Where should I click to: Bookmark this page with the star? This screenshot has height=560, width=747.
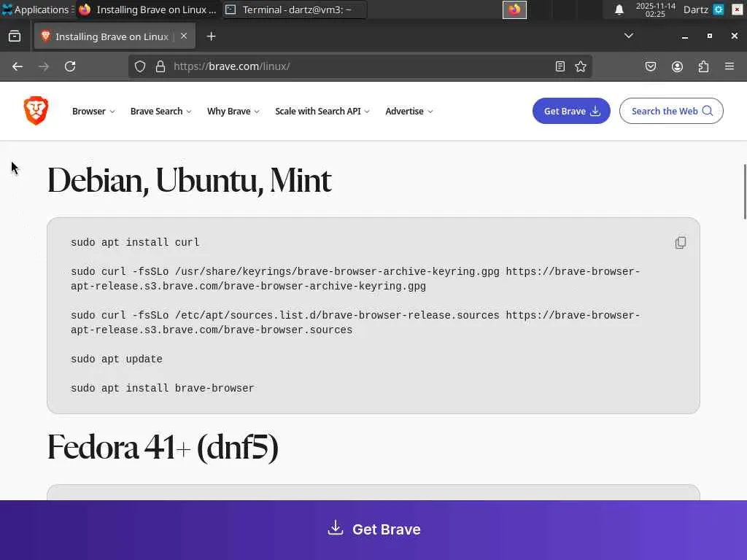(580, 66)
